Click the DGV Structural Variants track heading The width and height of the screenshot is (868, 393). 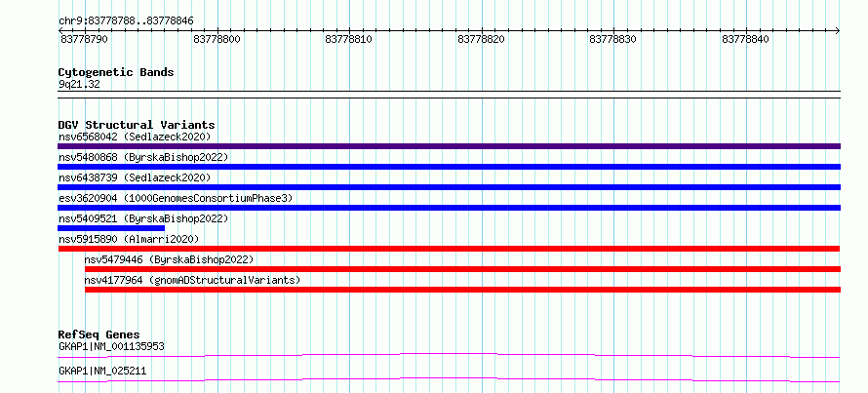137,125
